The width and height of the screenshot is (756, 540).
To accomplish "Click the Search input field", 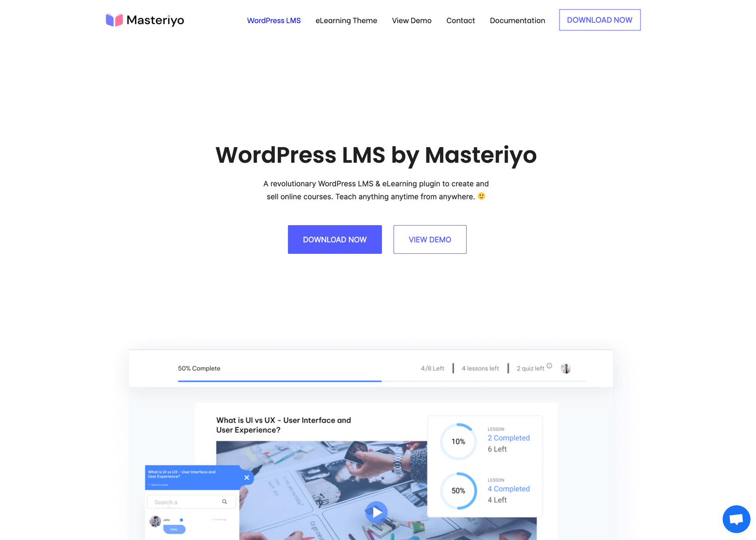I will point(191,502).
